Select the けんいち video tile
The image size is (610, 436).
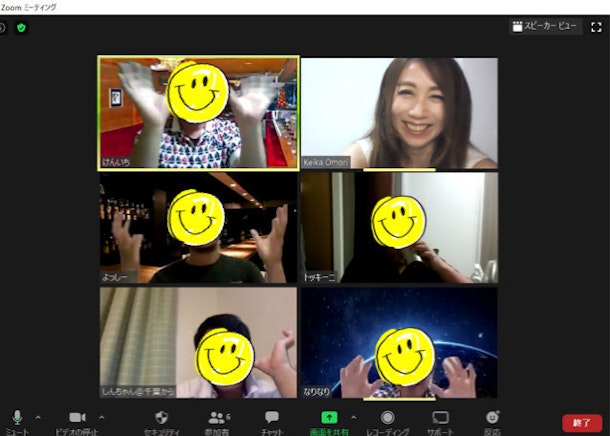pos(198,112)
